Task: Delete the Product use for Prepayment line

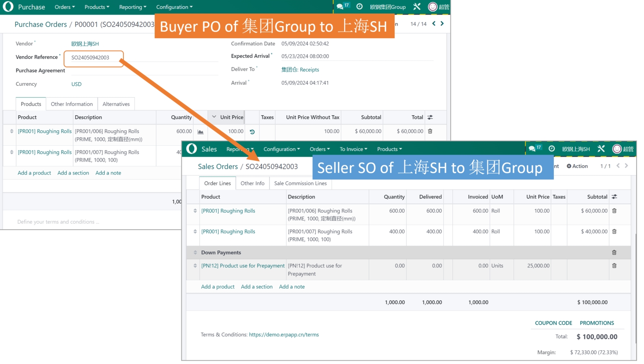Action: 614,266
